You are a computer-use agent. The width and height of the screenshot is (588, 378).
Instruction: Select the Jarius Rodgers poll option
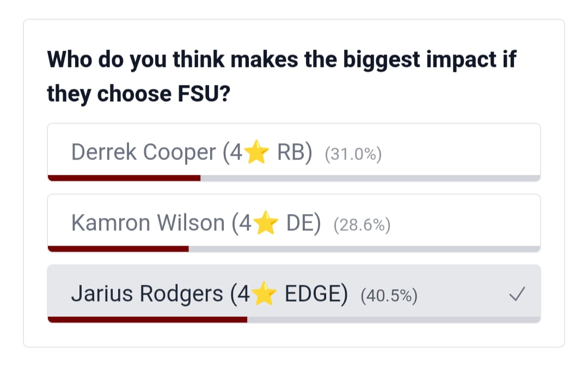point(294,294)
